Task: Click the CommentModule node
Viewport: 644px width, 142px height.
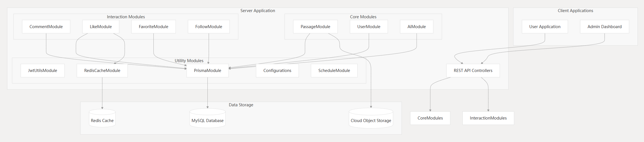Action: tap(46, 27)
